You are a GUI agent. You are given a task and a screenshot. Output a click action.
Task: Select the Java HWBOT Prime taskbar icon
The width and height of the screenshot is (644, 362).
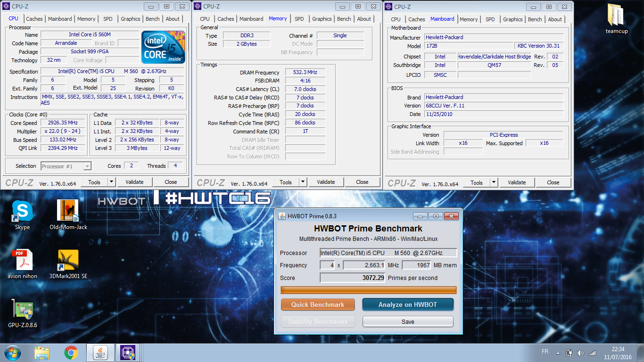pos(100,353)
